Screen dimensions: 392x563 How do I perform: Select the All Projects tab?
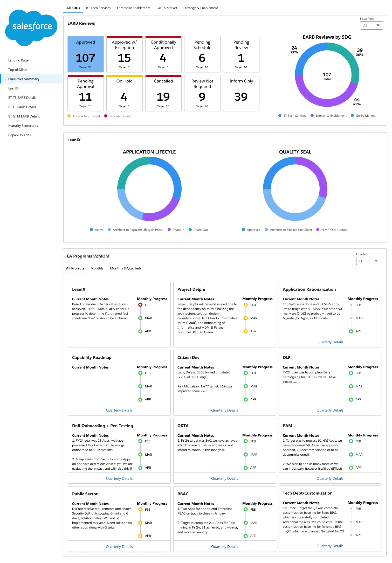click(x=75, y=268)
